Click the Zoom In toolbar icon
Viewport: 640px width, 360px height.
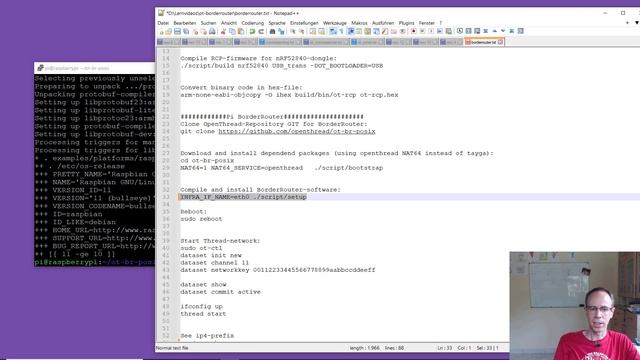(x=293, y=31)
